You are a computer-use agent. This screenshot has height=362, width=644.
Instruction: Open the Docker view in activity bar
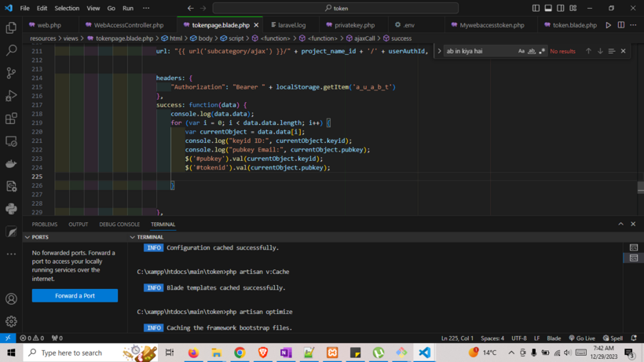point(11,164)
